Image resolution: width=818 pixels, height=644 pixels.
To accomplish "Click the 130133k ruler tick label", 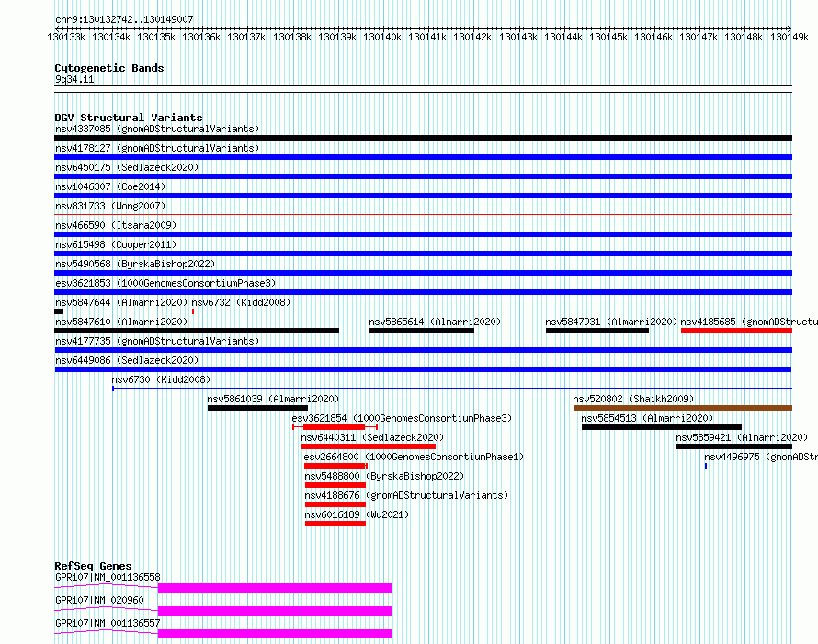I will (x=66, y=37).
